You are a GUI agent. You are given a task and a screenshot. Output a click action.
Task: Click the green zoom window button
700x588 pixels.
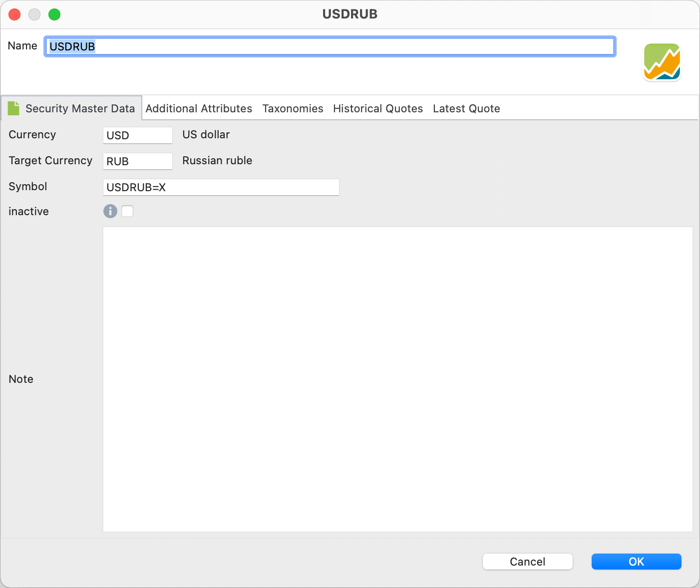(x=54, y=14)
